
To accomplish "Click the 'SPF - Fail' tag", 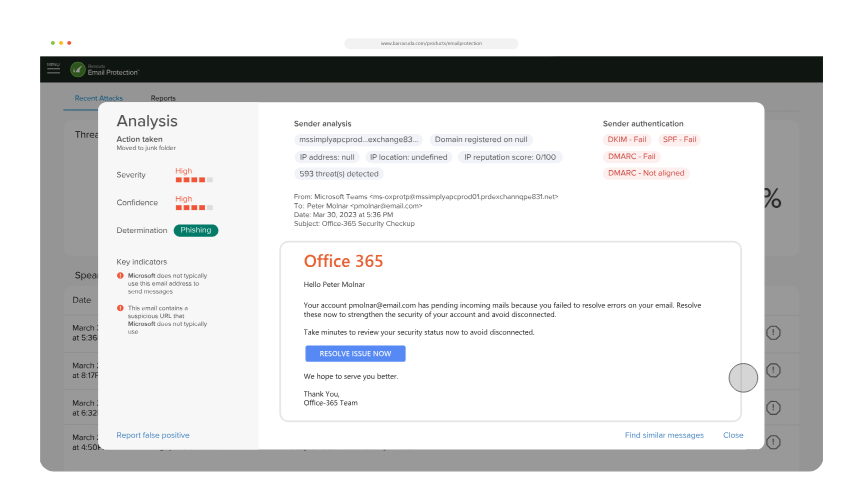I will tap(680, 140).
